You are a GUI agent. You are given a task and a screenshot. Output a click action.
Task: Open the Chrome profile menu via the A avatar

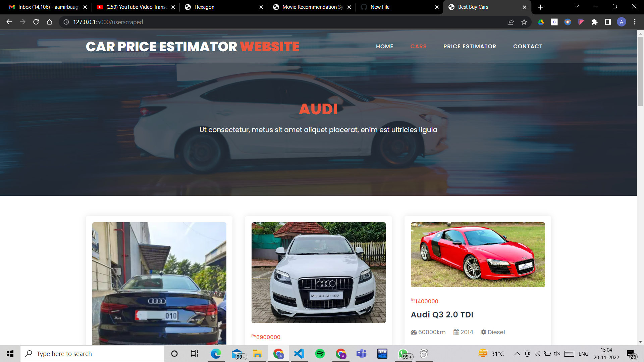[x=622, y=22]
